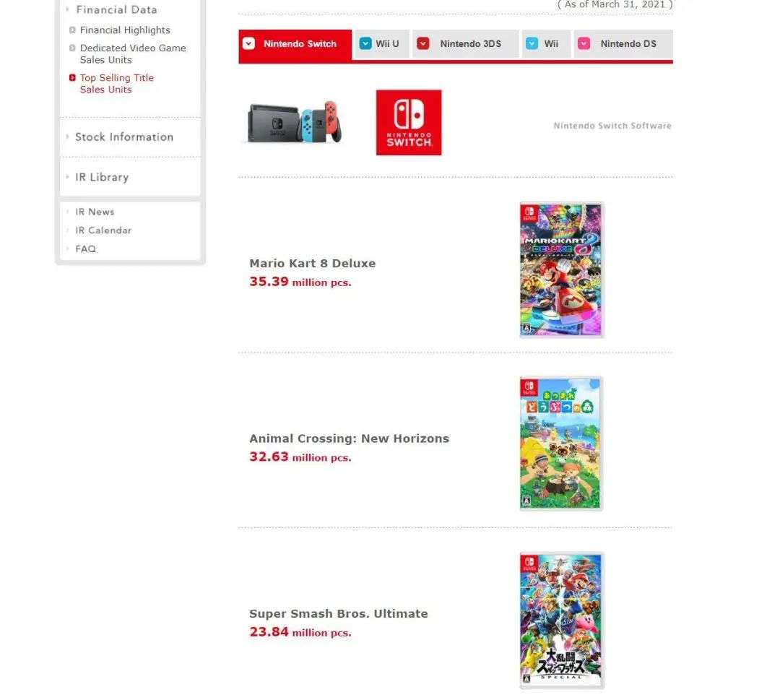Open Dedicated Video Game Sales Units
The image size is (780, 700).
133,53
